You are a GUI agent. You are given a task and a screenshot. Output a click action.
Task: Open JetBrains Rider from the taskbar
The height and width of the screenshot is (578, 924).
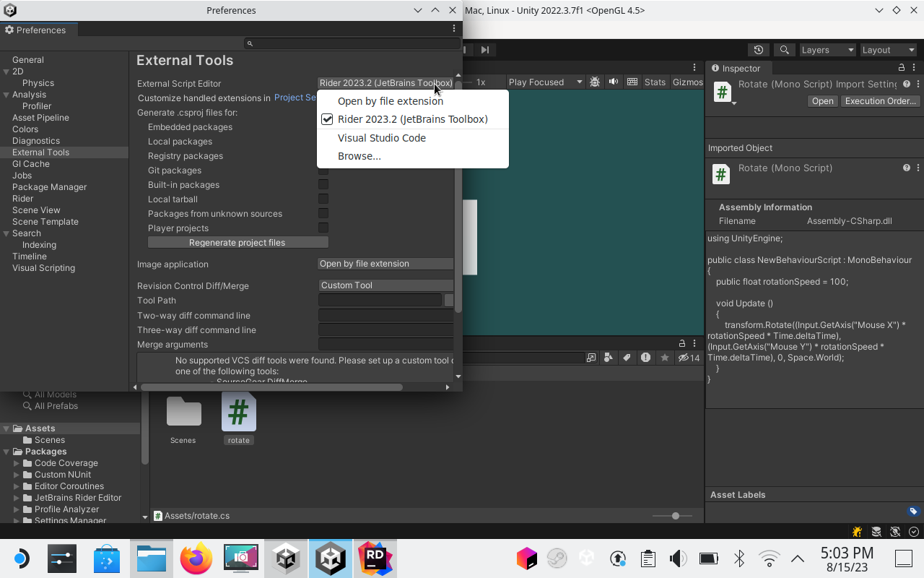click(x=375, y=558)
